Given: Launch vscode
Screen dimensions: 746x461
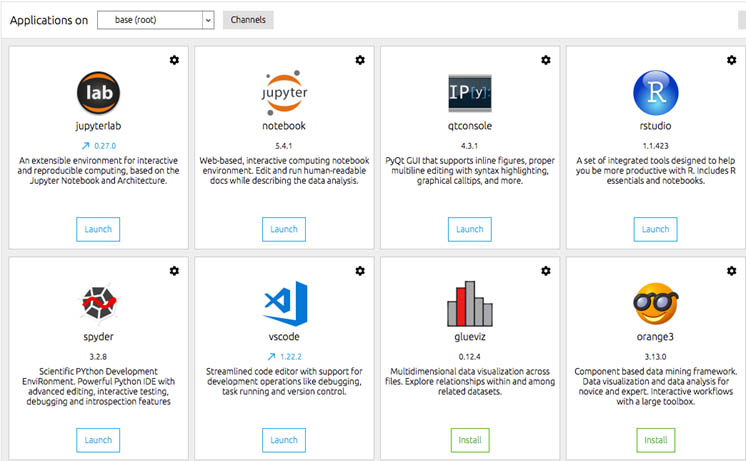Looking at the screenshot, I should (x=284, y=440).
